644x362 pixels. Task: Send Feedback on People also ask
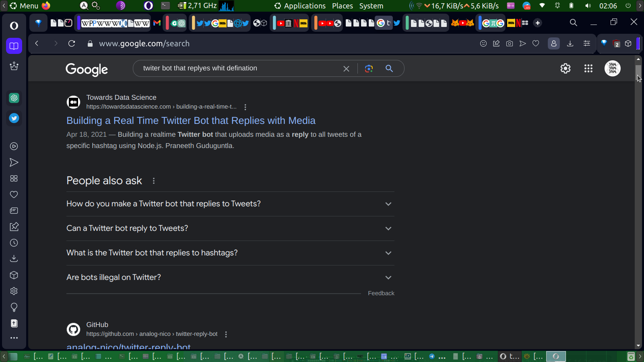point(381,293)
